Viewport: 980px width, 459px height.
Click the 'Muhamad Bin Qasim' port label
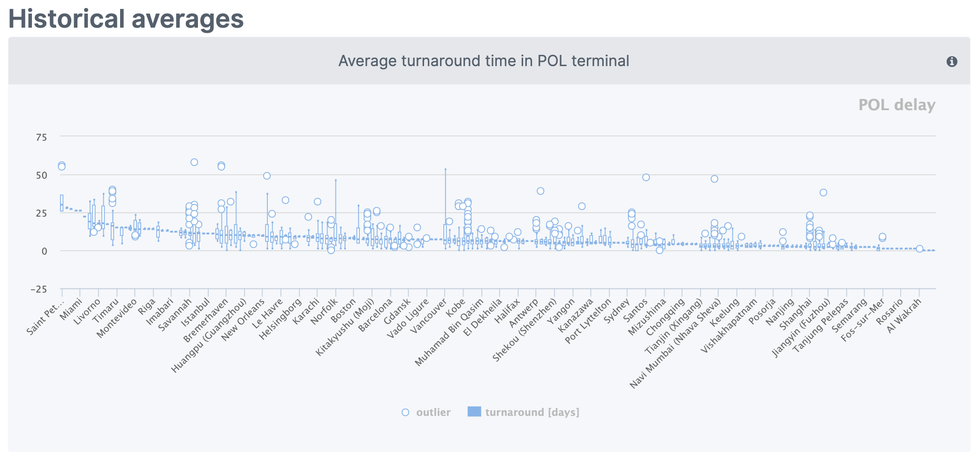[x=450, y=333]
